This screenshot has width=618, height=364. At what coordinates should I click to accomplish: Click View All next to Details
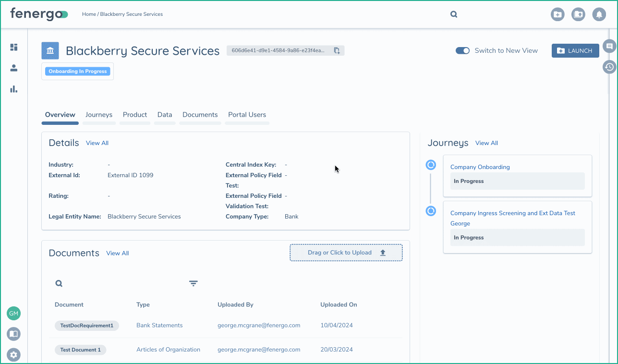[97, 143]
